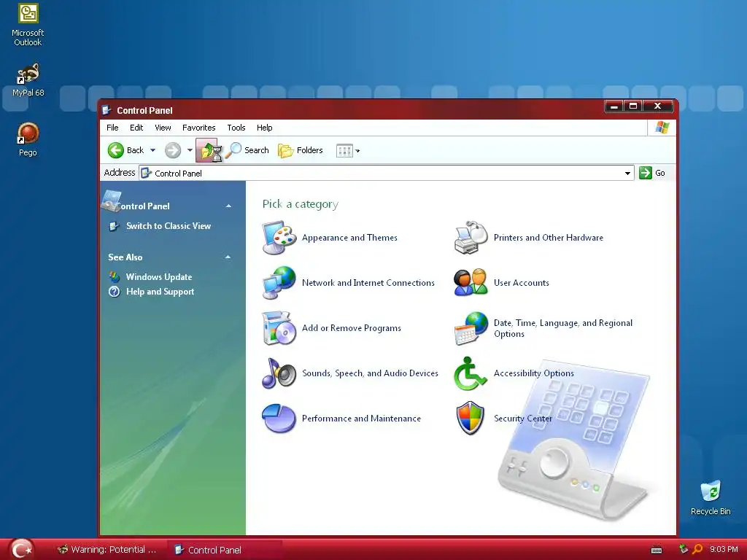The image size is (747, 560).
Task: Click the Control Panel title bar icon
Action: [x=107, y=111]
